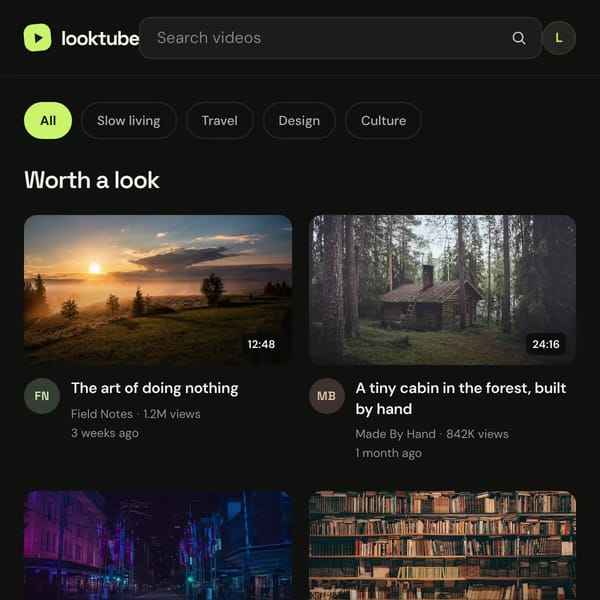Open 'A tiny cabin in the forest' title
Screen dimensions: 600x600
point(461,398)
